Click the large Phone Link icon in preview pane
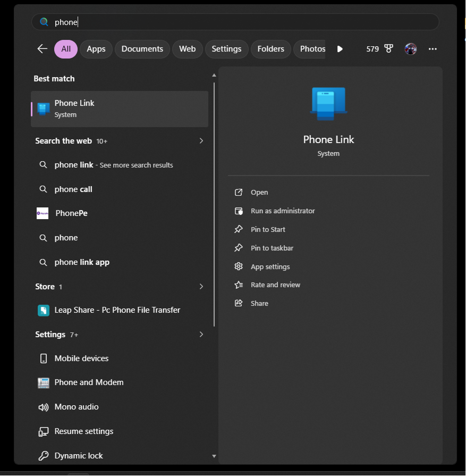 [328, 104]
